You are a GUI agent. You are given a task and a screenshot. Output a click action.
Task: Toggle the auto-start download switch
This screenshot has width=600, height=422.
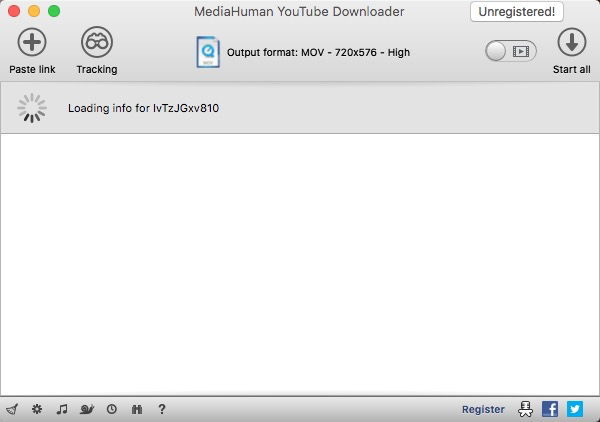[x=510, y=51]
